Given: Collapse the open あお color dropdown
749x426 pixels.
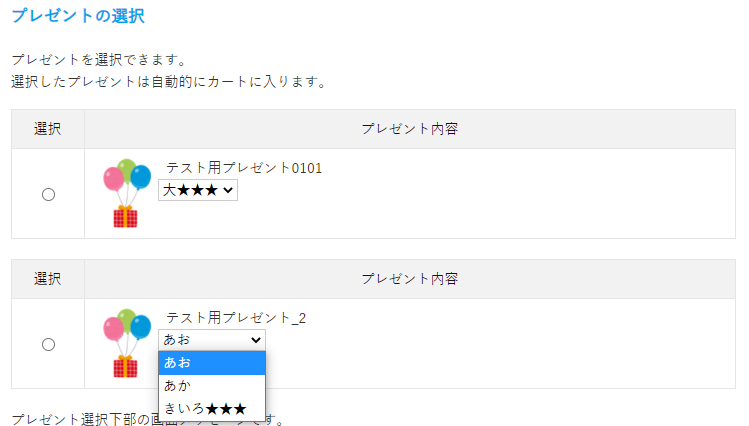Looking at the screenshot, I should pos(211,340).
